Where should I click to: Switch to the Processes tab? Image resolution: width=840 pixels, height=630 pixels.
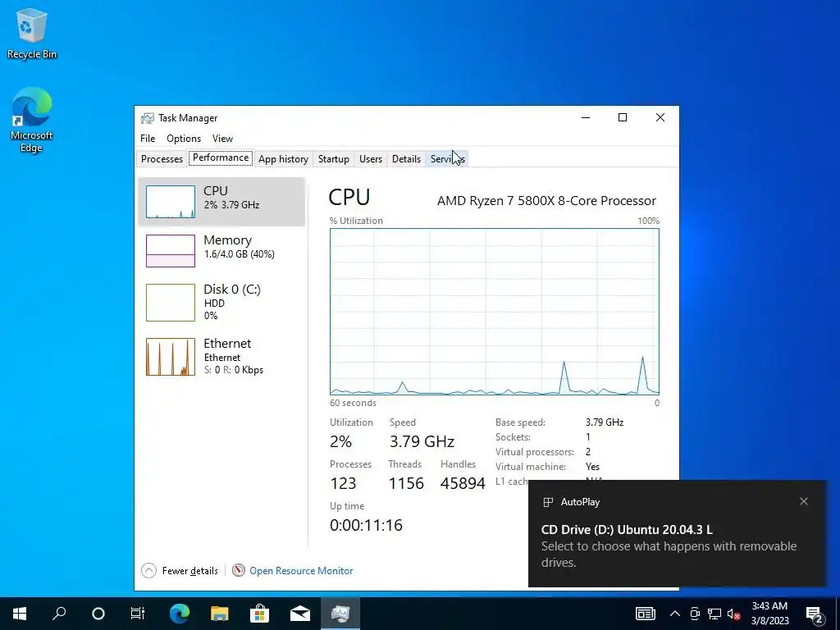point(162,159)
